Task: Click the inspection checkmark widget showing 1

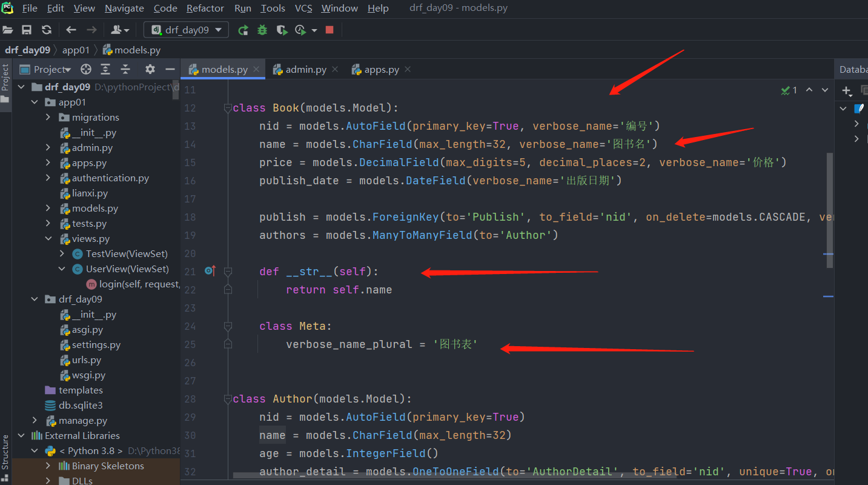Action: coord(789,90)
